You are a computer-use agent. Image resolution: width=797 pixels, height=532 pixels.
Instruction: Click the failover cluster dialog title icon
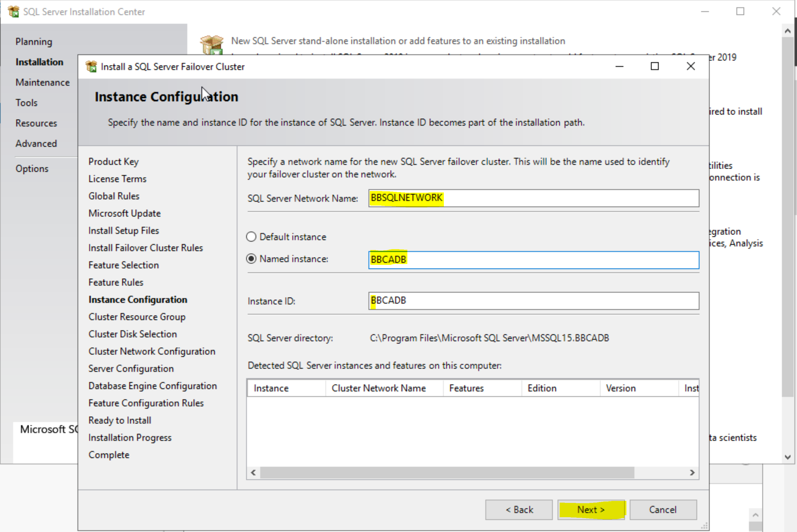91,66
